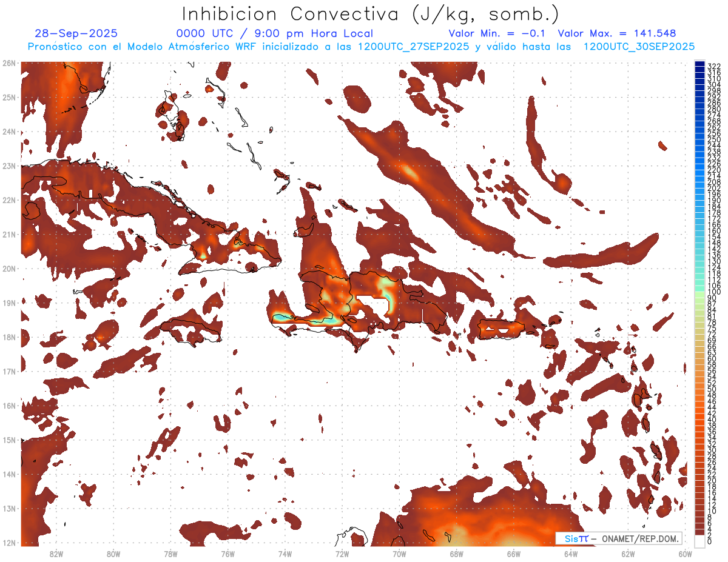Click the 19N latitude label
728x562 pixels.
coord(8,303)
